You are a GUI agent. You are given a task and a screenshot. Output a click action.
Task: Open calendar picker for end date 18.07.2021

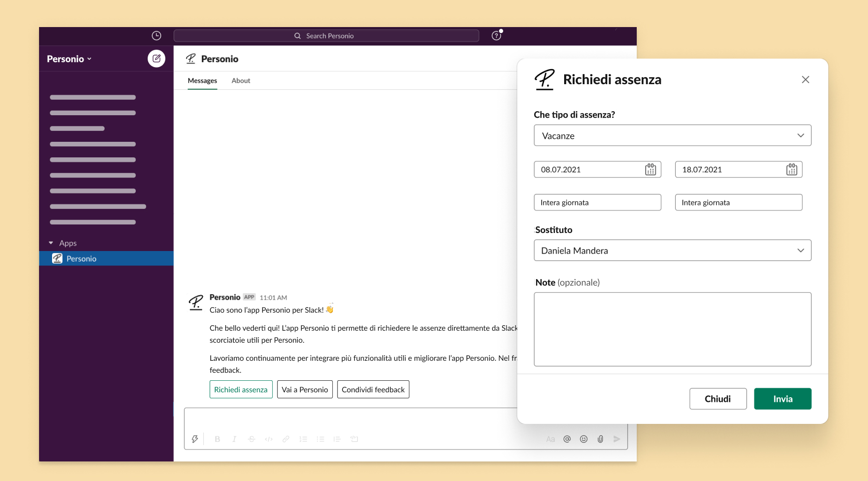[x=791, y=169]
